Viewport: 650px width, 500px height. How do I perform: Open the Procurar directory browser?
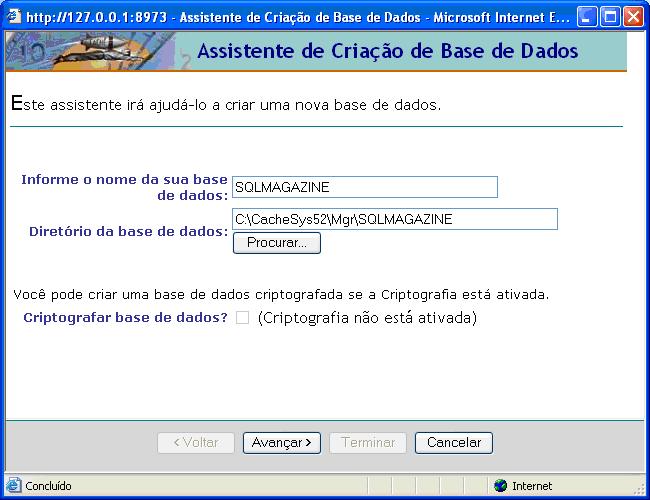277,243
